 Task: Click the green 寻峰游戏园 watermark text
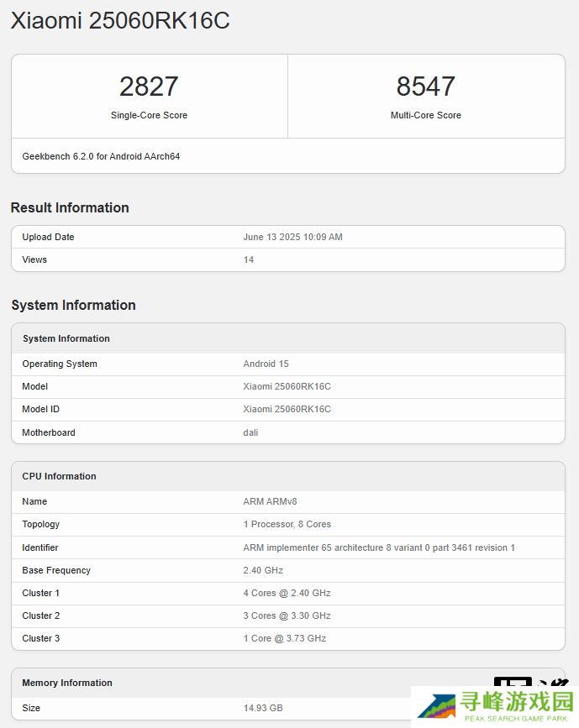(x=514, y=702)
